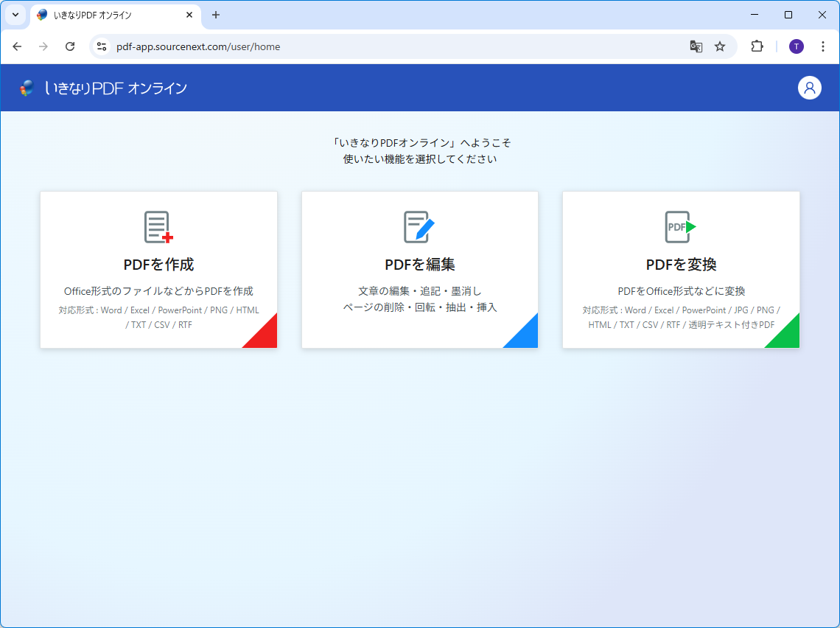840x628 pixels.
Task: Open a new browser tab
Action: (216, 15)
